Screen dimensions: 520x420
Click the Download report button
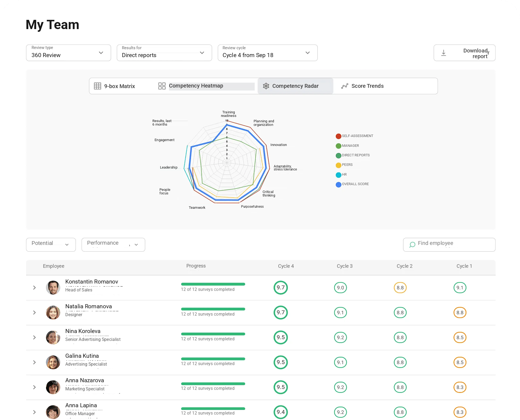(464, 53)
